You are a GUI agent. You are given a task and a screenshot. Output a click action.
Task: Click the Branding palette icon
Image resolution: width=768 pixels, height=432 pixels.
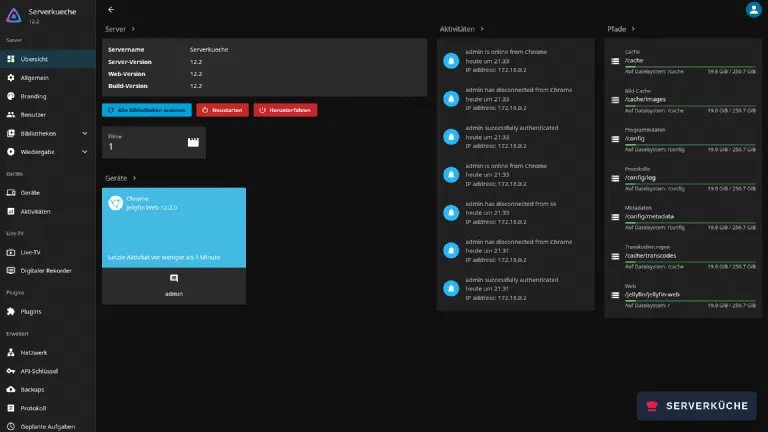(11, 96)
